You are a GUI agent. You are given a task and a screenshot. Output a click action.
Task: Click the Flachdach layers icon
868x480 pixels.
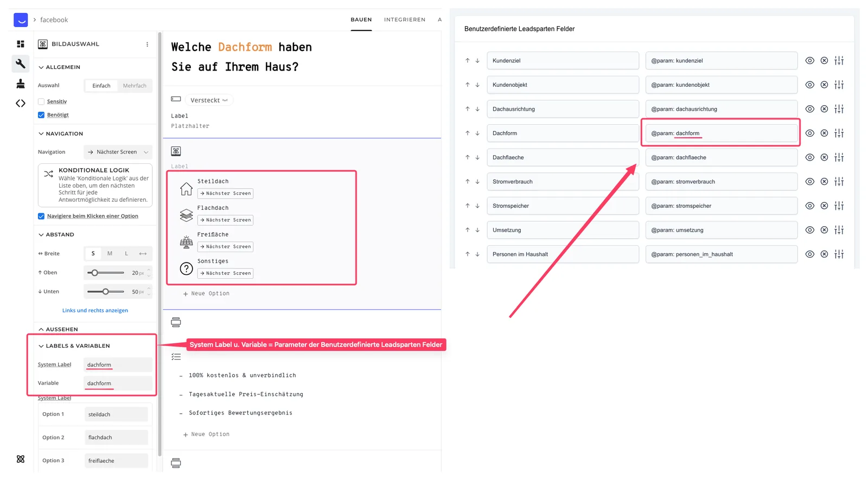point(186,215)
